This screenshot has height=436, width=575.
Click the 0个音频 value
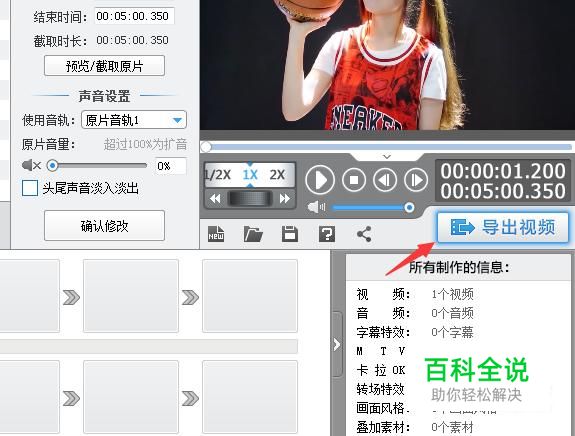(x=453, y=313)
